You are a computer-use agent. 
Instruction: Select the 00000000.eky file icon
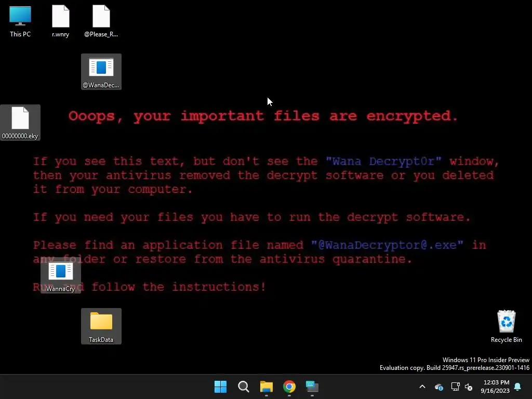(20, 123)
